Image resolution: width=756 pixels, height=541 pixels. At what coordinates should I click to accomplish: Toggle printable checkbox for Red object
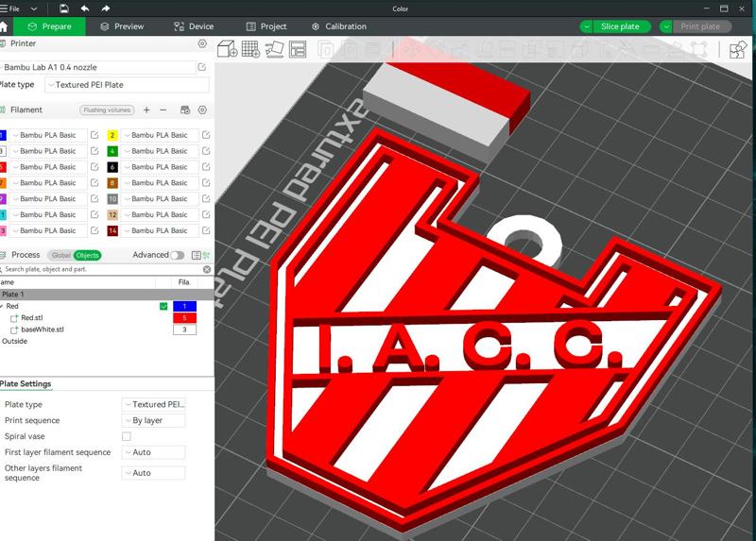click(x=163, y=306)
